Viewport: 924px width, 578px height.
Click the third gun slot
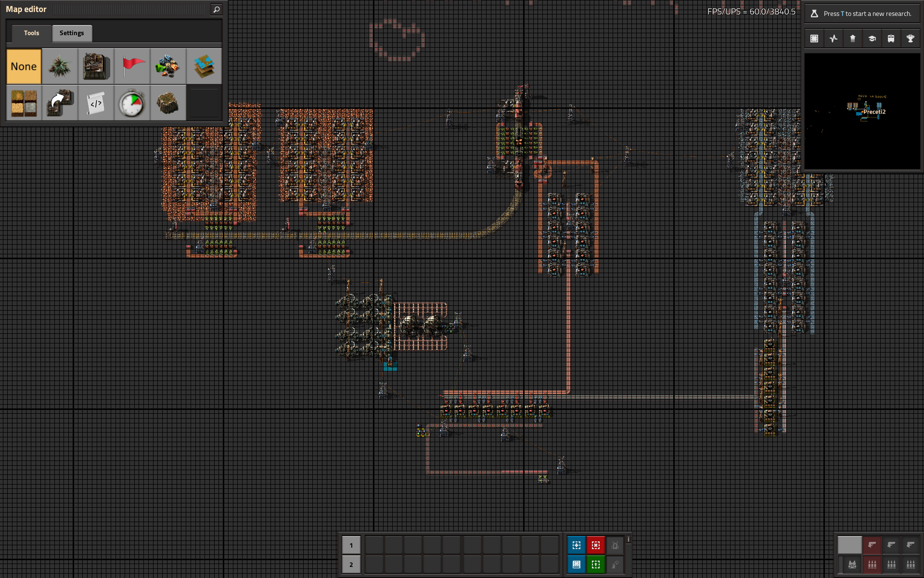(911, 545)
